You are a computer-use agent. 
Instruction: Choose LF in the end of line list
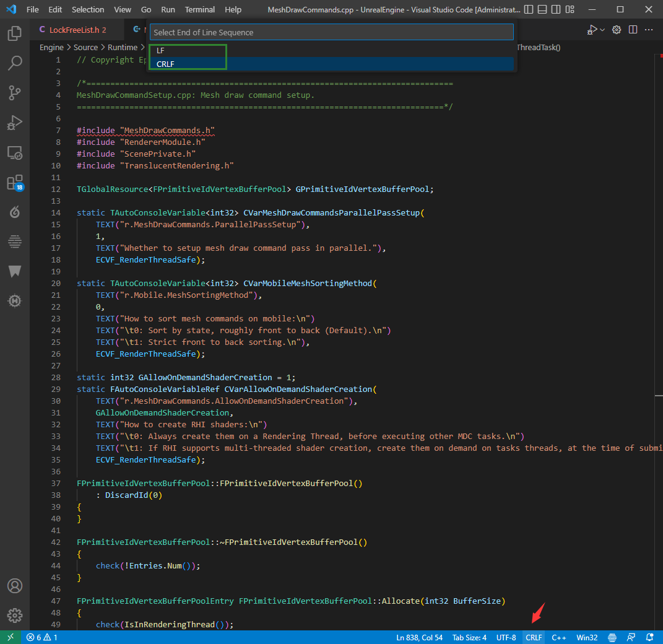(161, 51)
